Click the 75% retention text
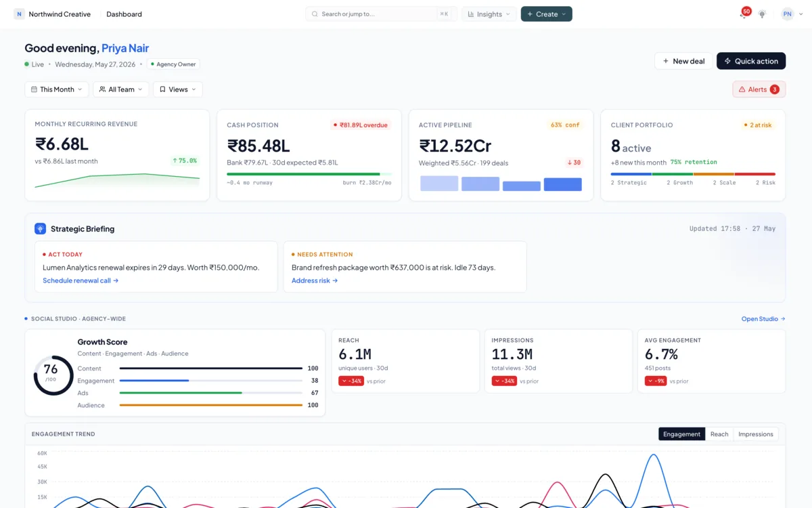 (x=694, y=163)
